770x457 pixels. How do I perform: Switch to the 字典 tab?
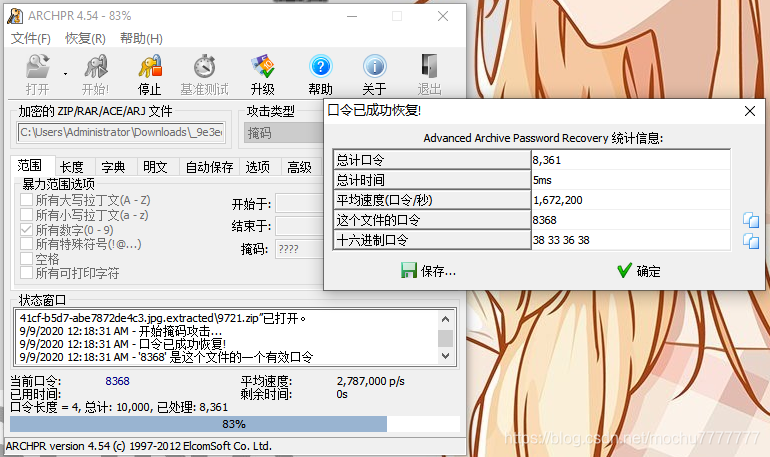click(113, 167)
